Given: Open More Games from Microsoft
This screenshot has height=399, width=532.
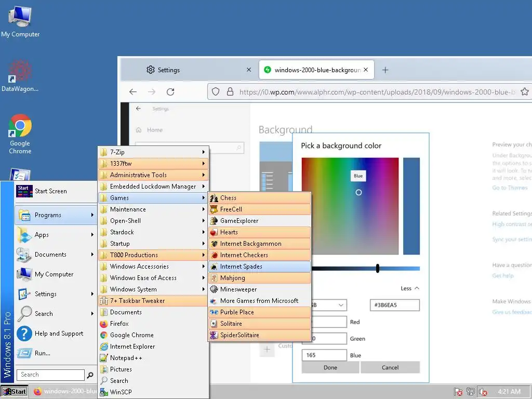Looking at the screenshot, I should pyautogui.click(x=260, y=301).
